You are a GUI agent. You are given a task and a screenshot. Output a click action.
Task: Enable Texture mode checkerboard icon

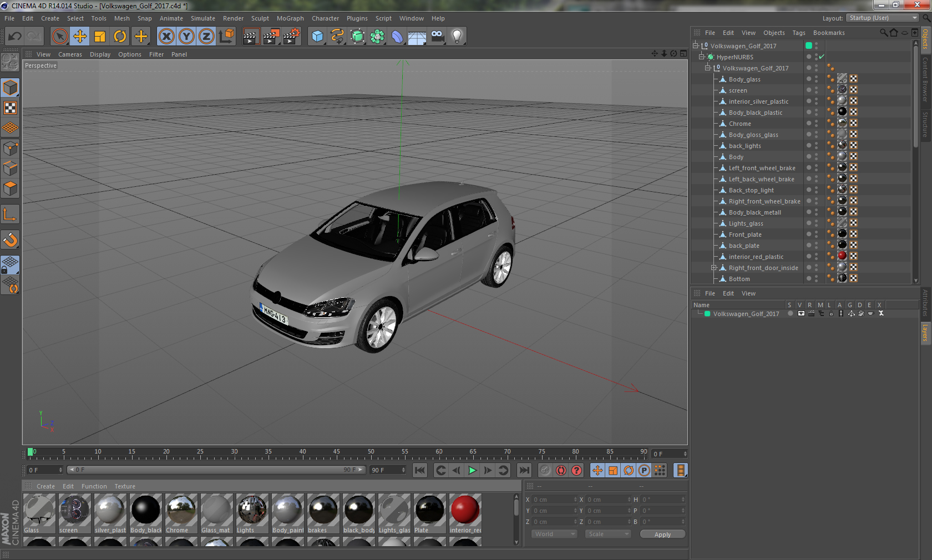[x=10, y=108]
